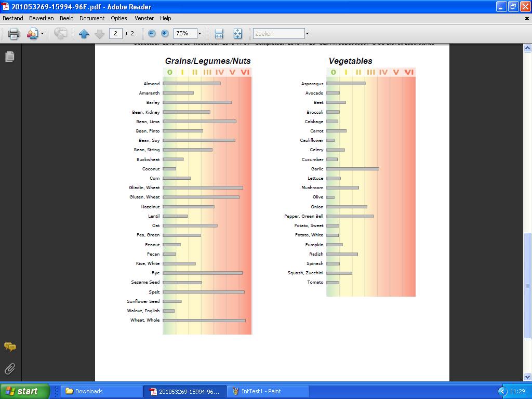The width and height of the screenshot is (532, 399).
Task: Open the Comments panel icon in sidebar
Action: click(x=10, y=347)
